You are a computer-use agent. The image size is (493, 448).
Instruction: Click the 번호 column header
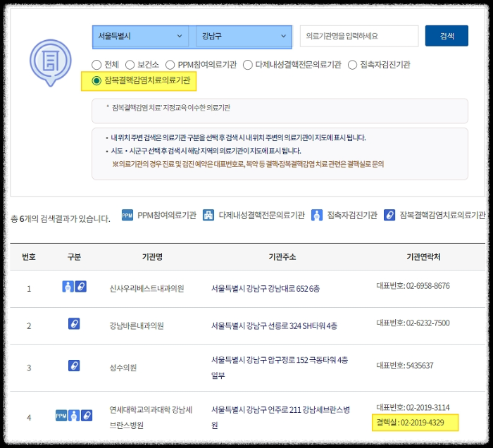(x=29, y=257)
